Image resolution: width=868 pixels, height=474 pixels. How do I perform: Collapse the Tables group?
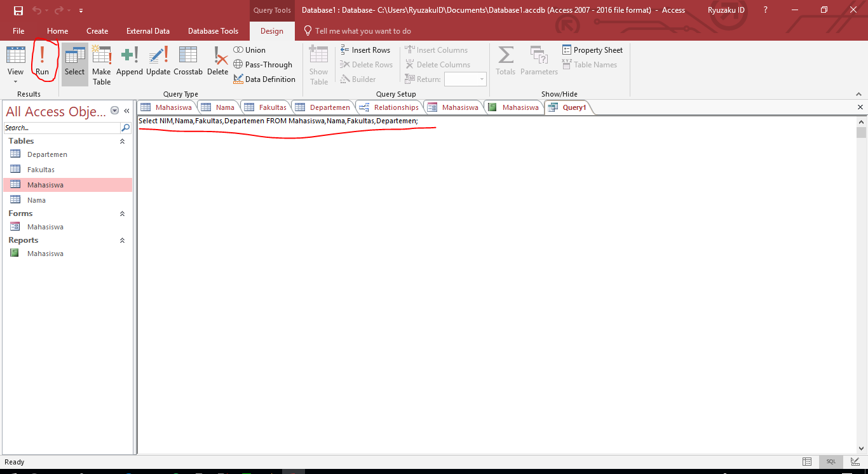[123, 141]
